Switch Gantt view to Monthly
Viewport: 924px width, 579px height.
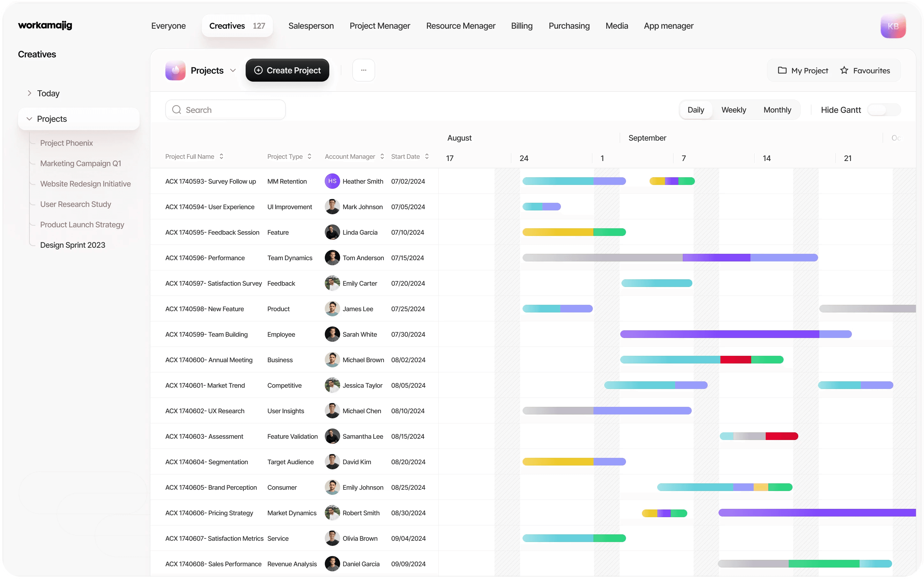click(x=777, y=110)
